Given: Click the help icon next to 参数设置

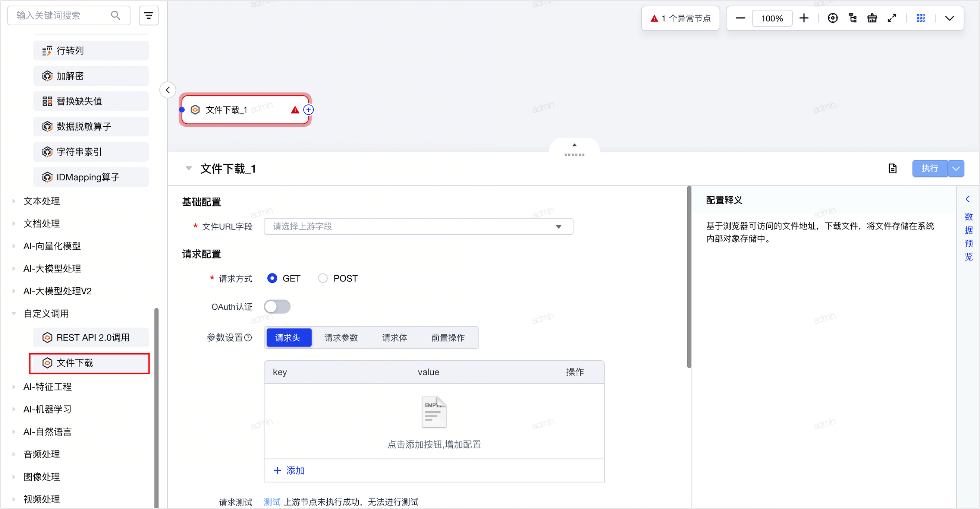Looking at the screenshot, I should [x=248, y=338].
